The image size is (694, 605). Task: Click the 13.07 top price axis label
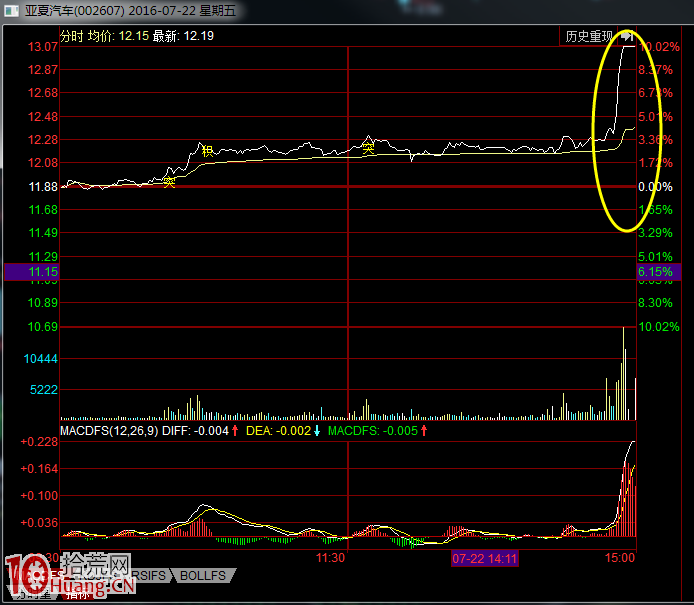[42, 46]
